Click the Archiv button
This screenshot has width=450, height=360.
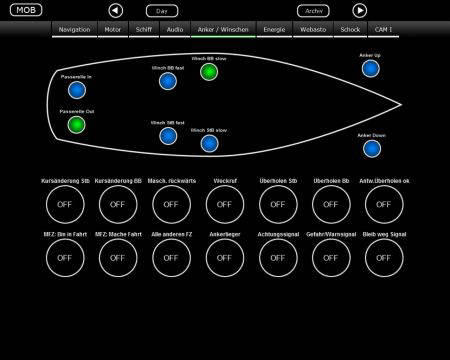[x=313, y=11]
